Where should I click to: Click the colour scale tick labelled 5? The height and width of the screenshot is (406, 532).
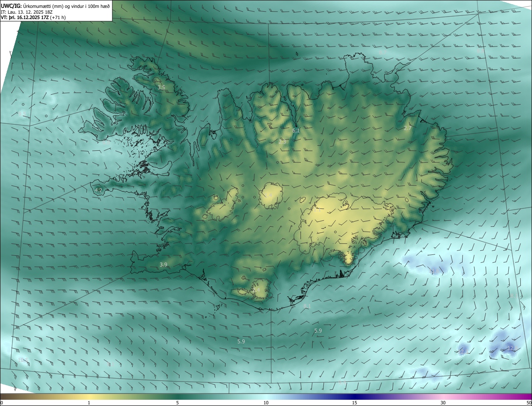click(x=177, y=403)
